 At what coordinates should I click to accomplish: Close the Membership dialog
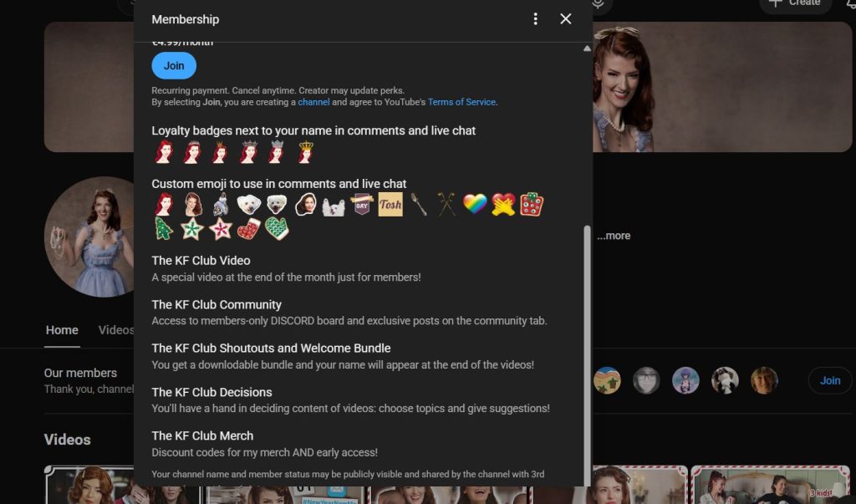pos(566,19)
